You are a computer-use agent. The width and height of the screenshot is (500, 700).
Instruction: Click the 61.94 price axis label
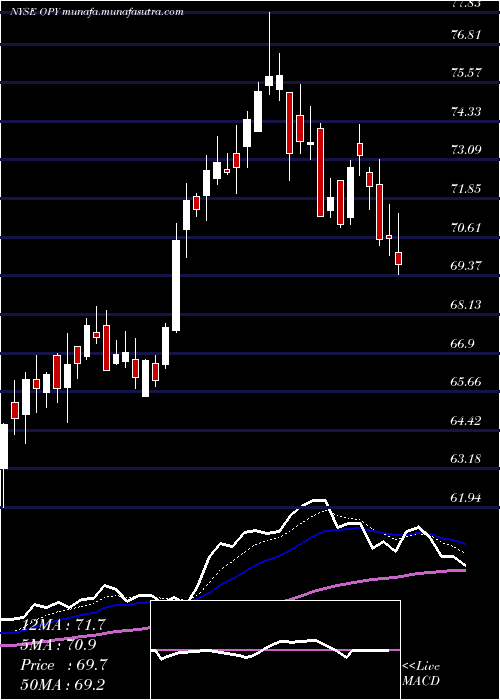point(467,498)
